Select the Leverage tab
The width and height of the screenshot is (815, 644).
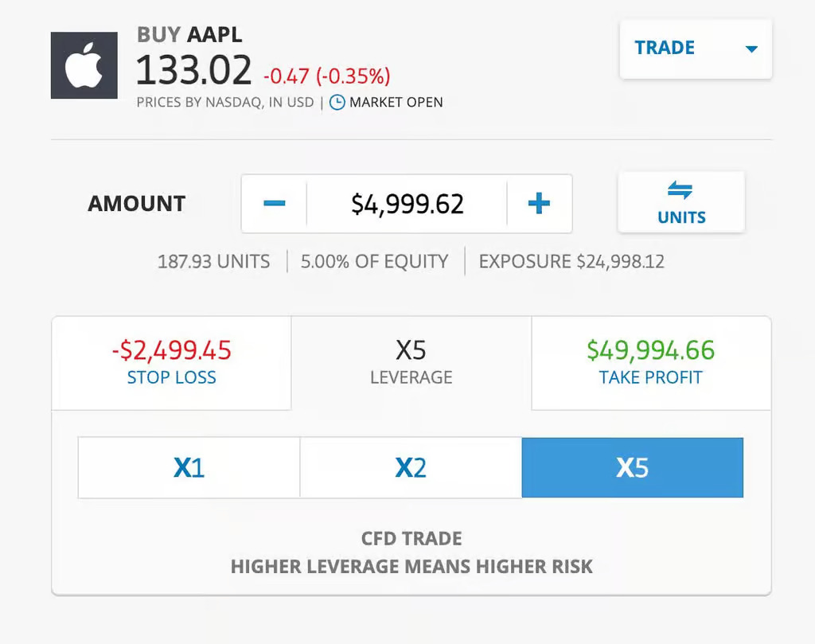click(411, 363)
